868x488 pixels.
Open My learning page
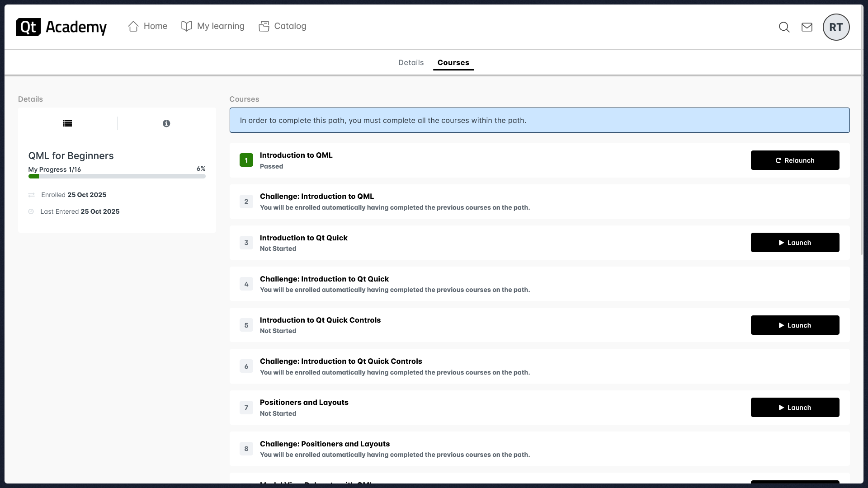pos(212,26)
